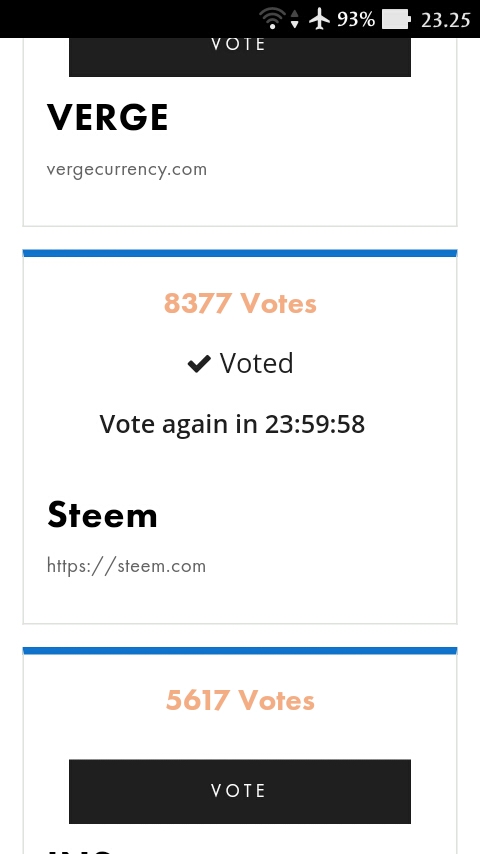Click the checkmark next to Voted
This screenshot has width=480, height=854.
click(199, 364)
